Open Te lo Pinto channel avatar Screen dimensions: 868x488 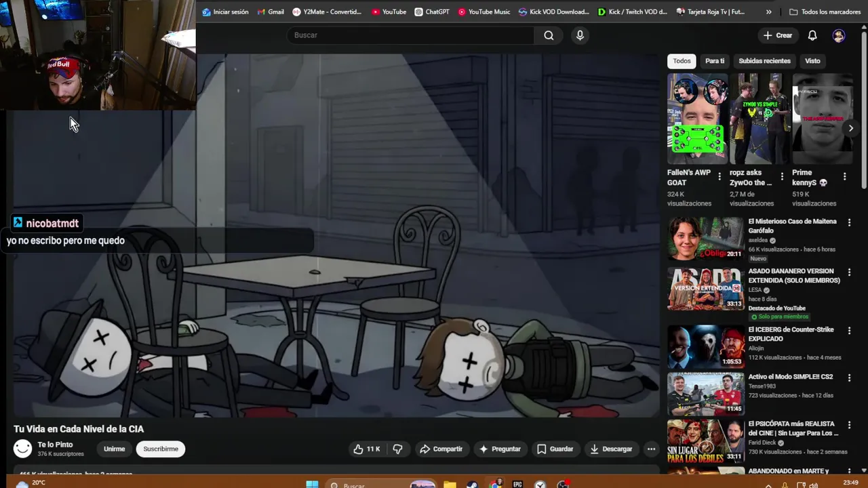click(23, 449)
